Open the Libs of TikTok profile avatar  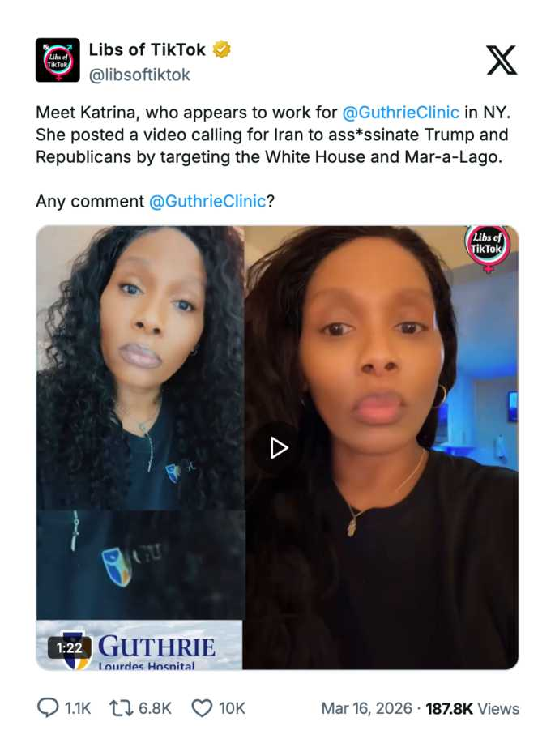pos(58,60)
